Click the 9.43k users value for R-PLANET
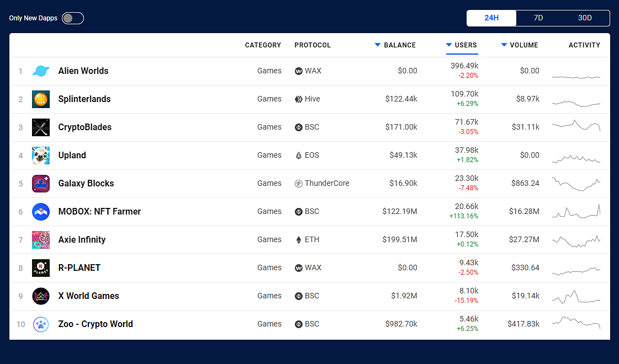The height and width of the screenshot is (364, 619). (x=469, y=263)
